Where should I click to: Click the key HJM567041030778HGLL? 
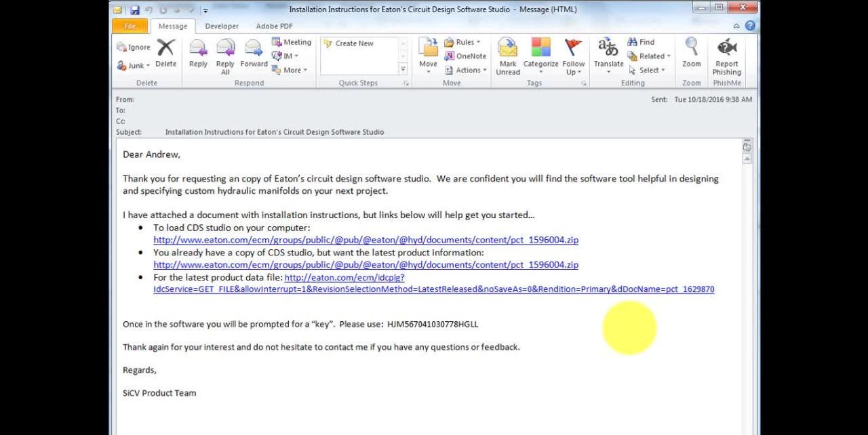[x=433, y=325]
